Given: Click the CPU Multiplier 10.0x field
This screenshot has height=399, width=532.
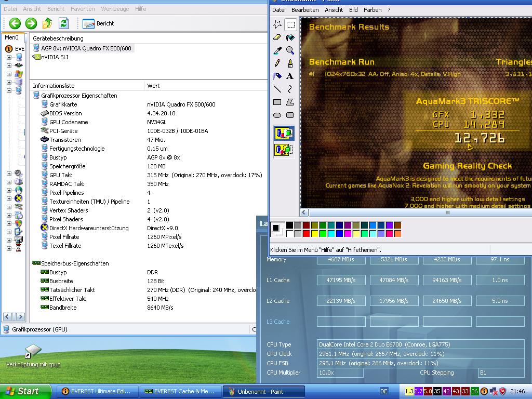Looking at the screenshot, I should click(340, 373).
